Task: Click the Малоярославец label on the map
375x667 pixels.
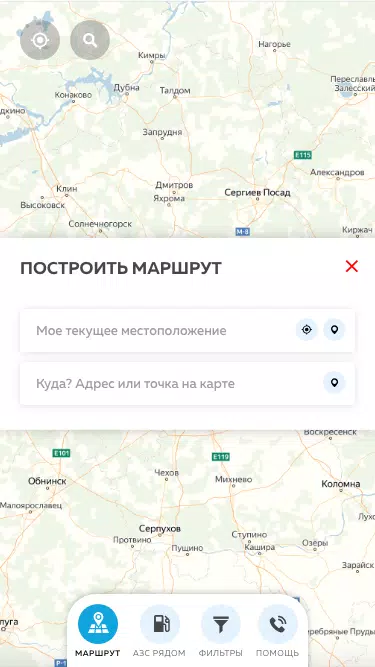Action: click(31, 505)
